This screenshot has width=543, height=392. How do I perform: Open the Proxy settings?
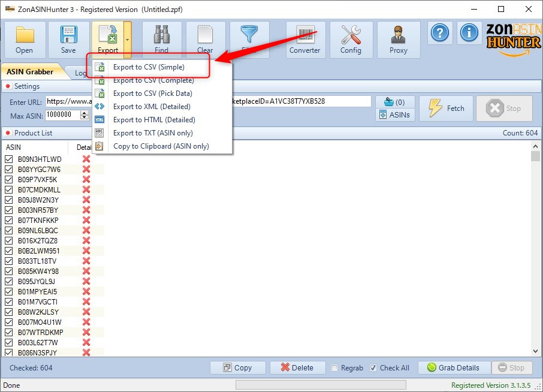click(x=398, y=40)
